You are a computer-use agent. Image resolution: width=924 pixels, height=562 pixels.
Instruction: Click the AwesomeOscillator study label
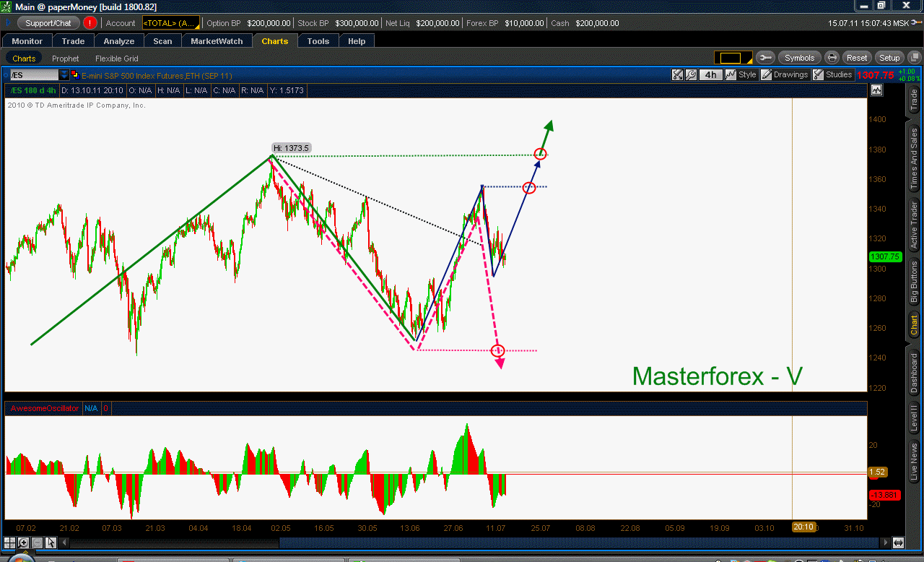(x=45, y=408)
